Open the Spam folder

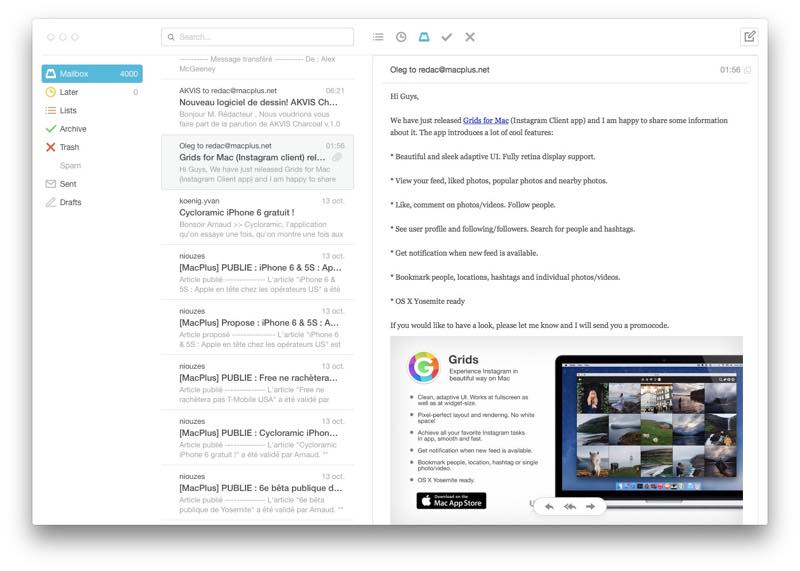pos(70,165)
